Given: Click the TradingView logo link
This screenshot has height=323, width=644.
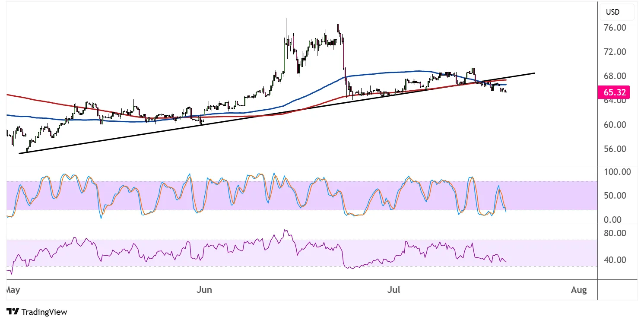Looking at the screenshot, I should [37, 312].
